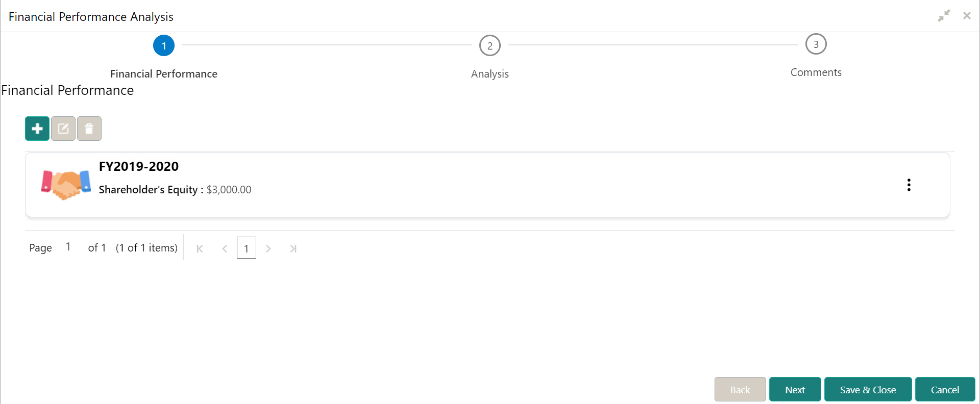Click the handshake thumbnail on the card
980x404 pixels.
[65, 184]
